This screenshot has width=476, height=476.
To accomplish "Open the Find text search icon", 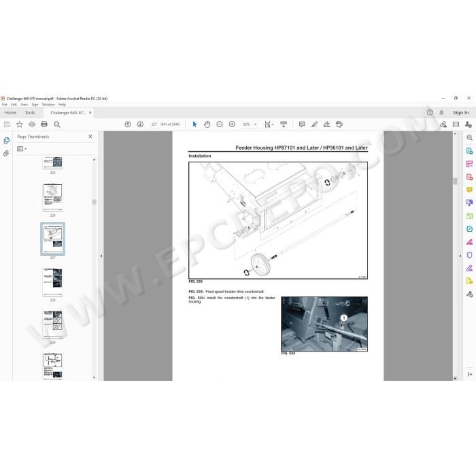I will [56, 124].
